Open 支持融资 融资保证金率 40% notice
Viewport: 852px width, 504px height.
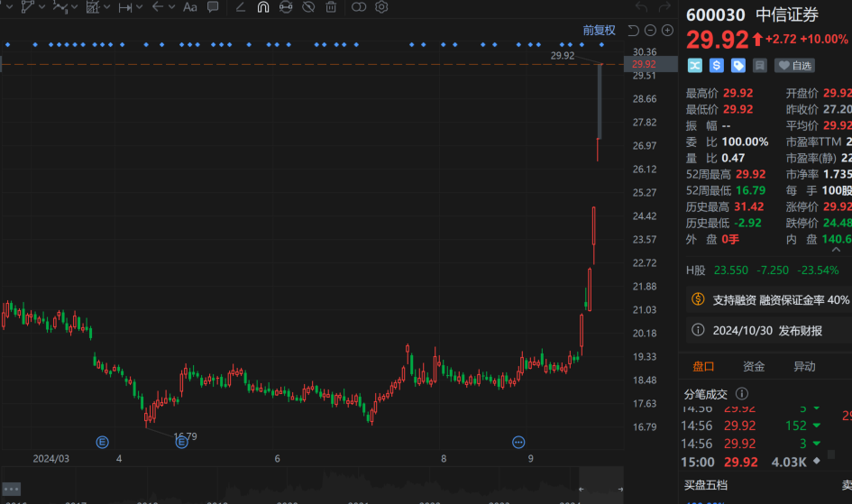click(x=769, y=300)
